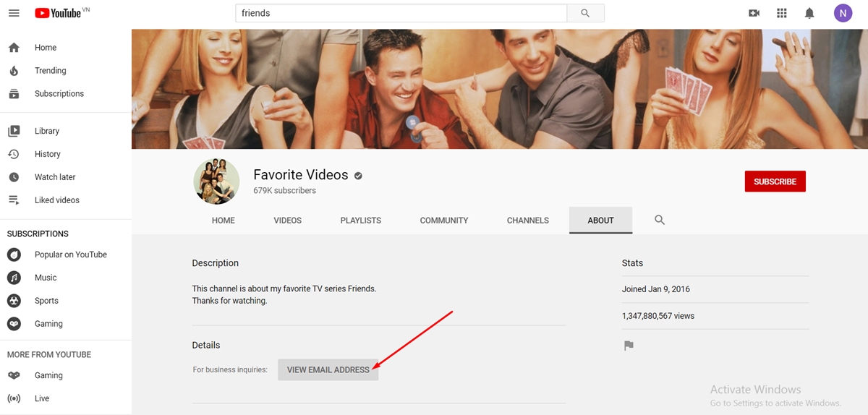Open Watch later in sidebar
This screenshot has width=868, height=415.
coord(55,177)
